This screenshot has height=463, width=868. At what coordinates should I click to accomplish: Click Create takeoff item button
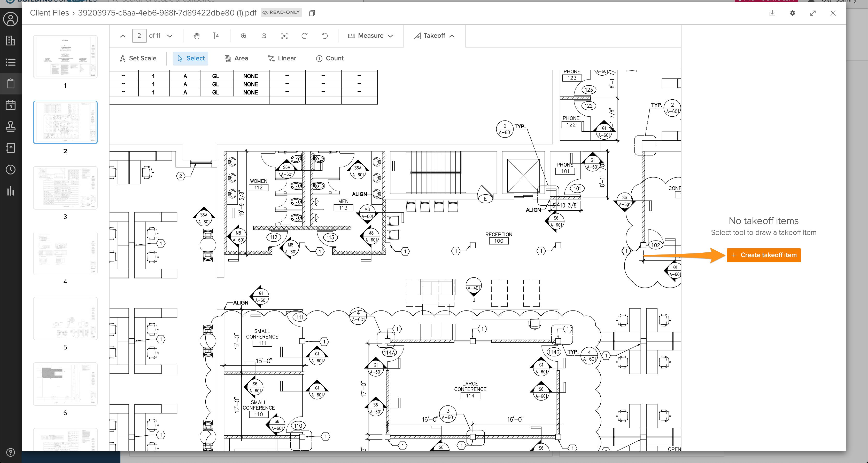764,255
